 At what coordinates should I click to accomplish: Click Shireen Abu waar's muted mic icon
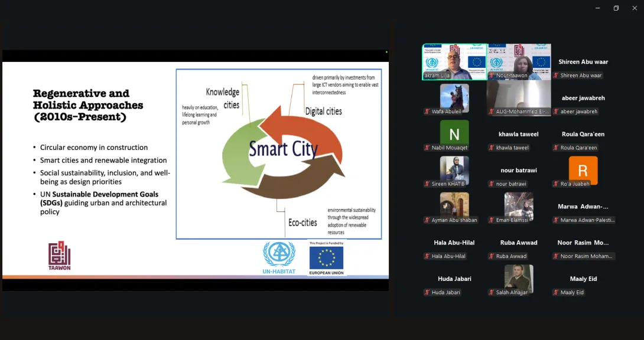pyautogui.click(x=556, y=76)
